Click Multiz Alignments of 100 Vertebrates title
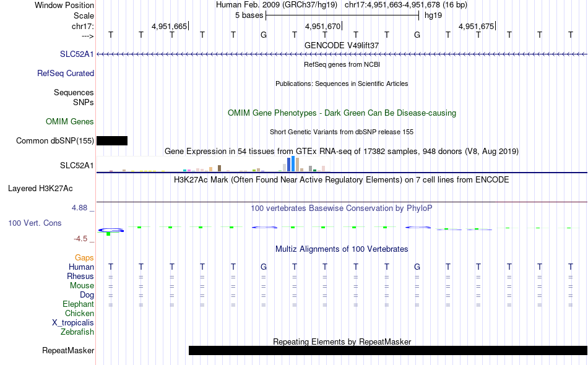The width and height of the screenshot is (588, 365). tap(342, 249)
